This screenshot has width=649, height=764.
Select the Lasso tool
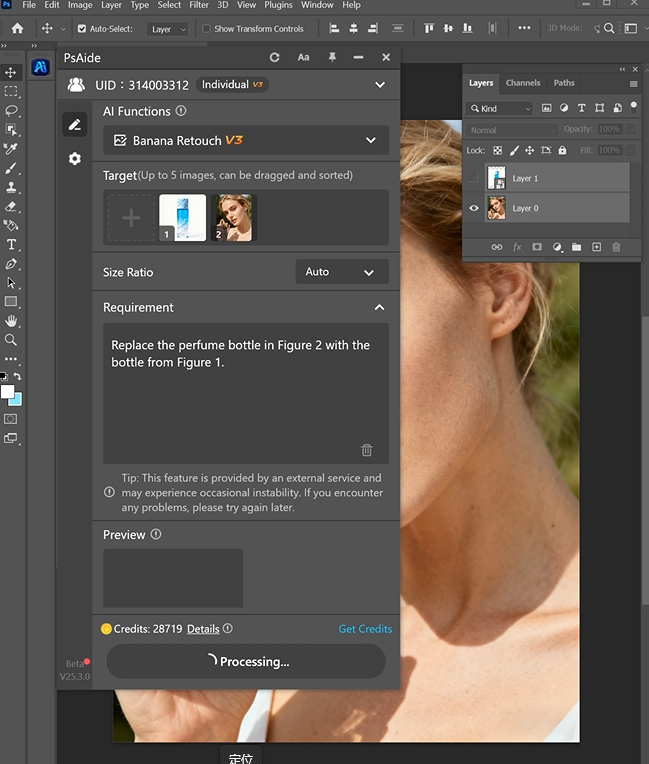[11, 110]
